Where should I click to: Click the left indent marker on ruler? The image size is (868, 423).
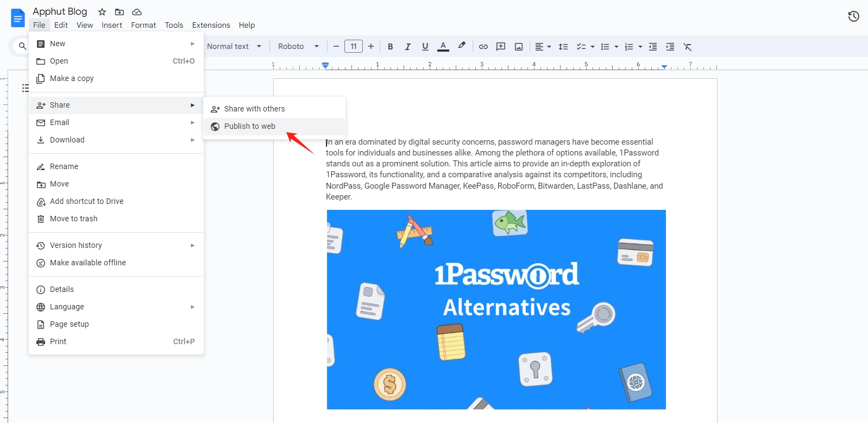[x=325, y=65]
